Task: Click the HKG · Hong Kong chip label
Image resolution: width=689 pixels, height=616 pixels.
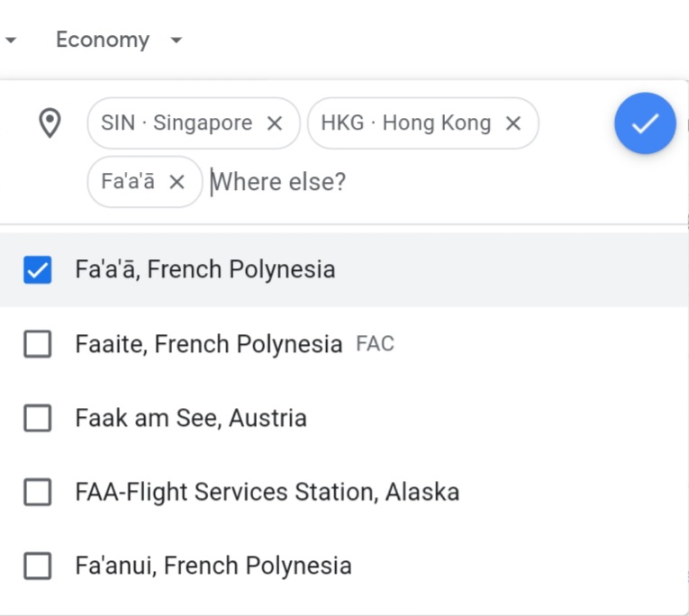Action: (x=405, y=123)
